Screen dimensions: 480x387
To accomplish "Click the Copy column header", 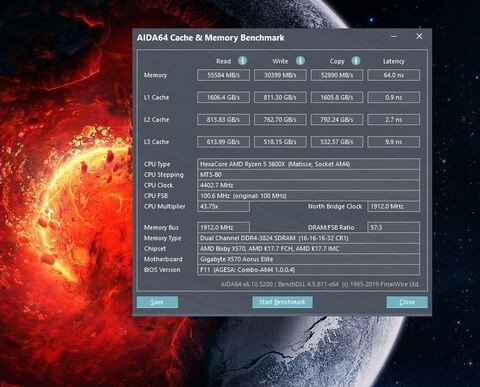I will (x=337, y=61).
